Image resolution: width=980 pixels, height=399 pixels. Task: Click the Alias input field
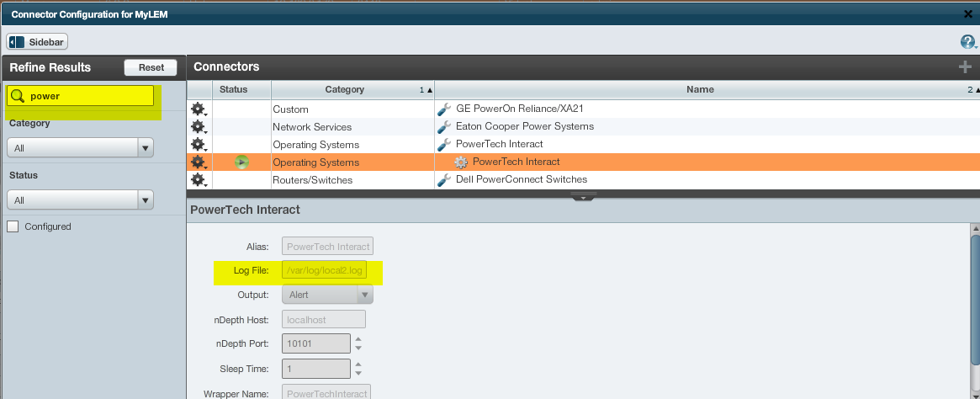click(328, 247)
